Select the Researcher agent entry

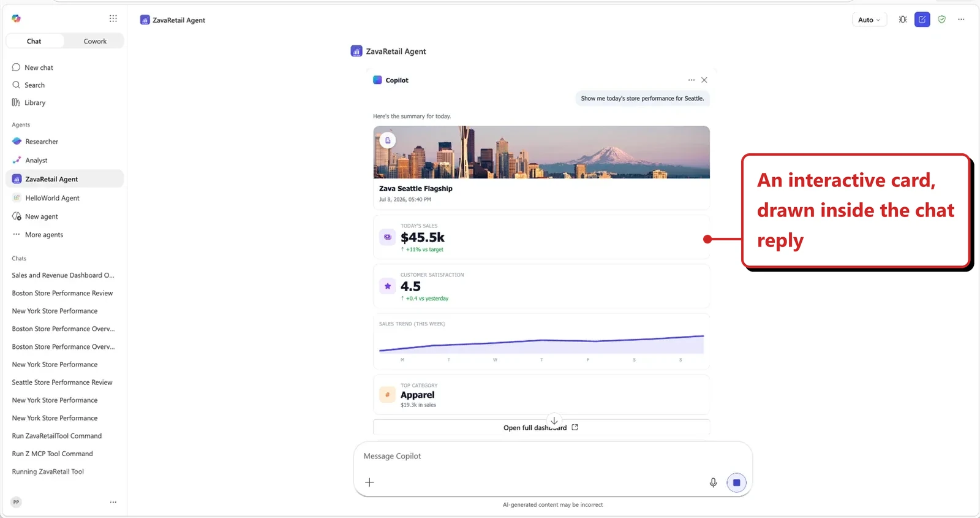click(65, 142)
